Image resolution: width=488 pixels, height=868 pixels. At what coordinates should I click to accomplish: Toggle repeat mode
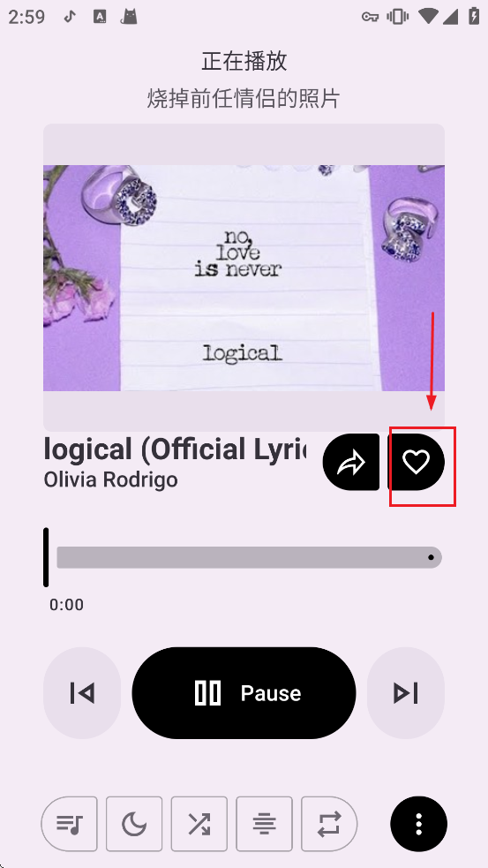pos(329,824)
